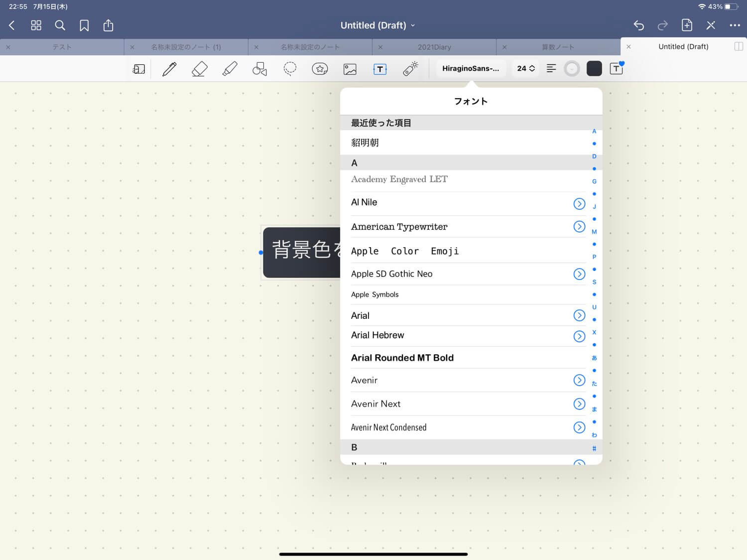The width and height of the screenshot is (747, 560).
Task: Toggle the split view icon in the tab bar
Action: tap(739, 46)
